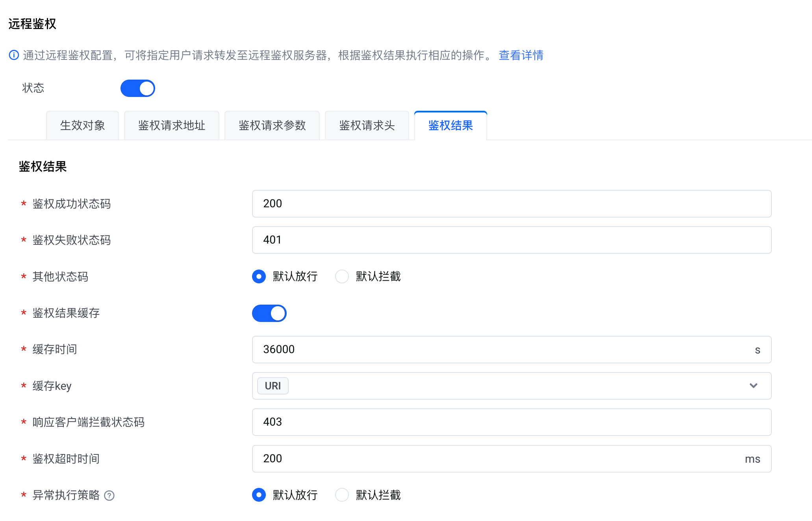The width and height of the screenshot is (812, 521).
Task: Click the URI tag in 缓存key
Action: coord(273,386)
